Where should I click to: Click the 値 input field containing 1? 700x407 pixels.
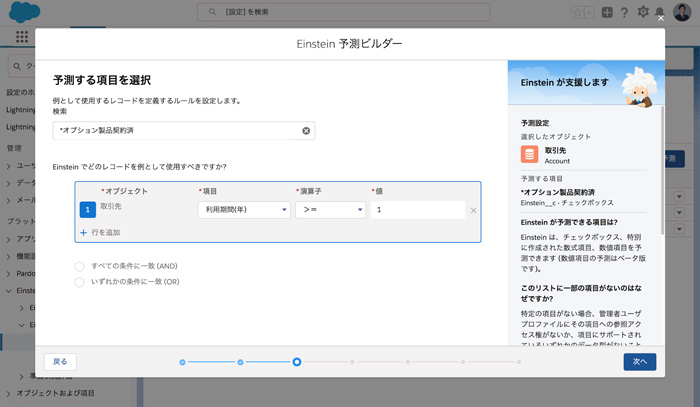(416, 210)
